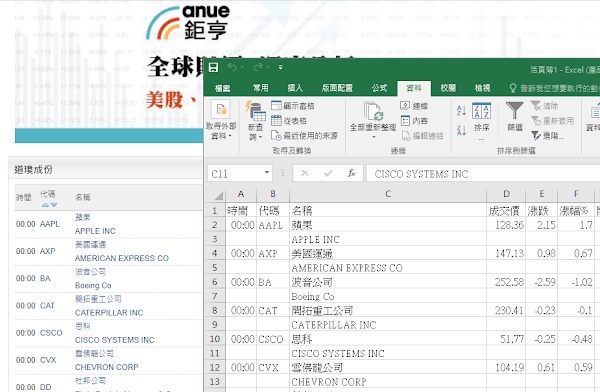Click the anue 鉅亨 logo

pyautogui.click(x=188, y=22)
